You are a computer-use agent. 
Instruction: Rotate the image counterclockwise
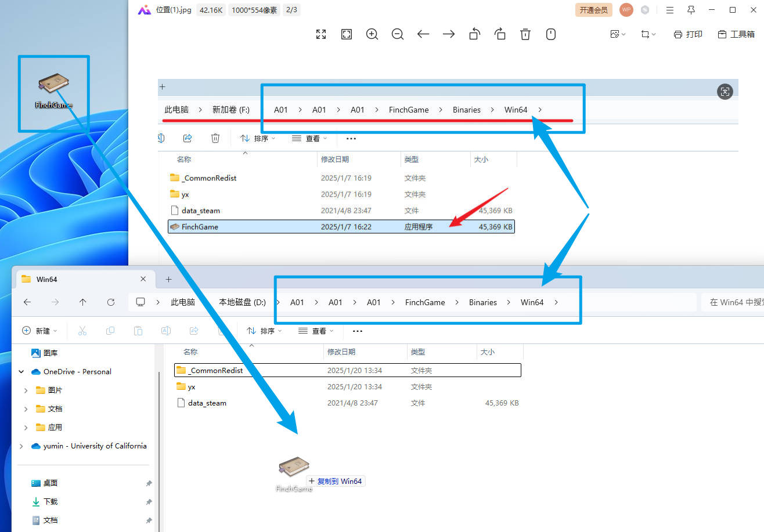474,34
